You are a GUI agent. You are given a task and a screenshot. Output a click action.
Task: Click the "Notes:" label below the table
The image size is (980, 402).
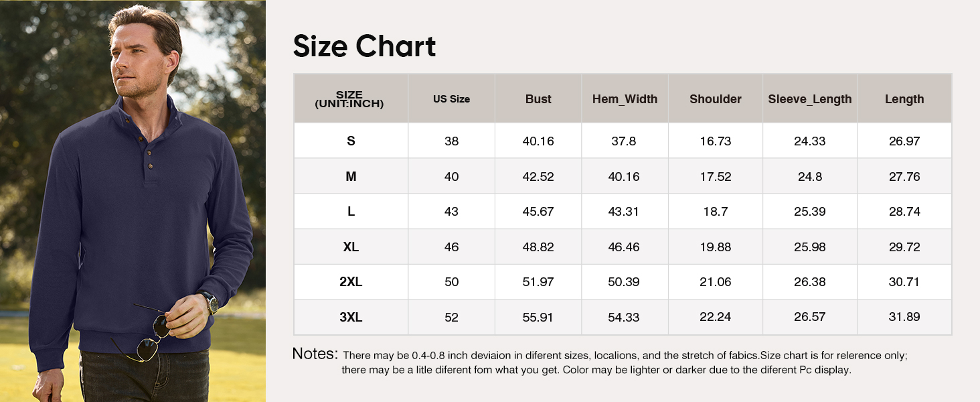(x=315, y=354)
